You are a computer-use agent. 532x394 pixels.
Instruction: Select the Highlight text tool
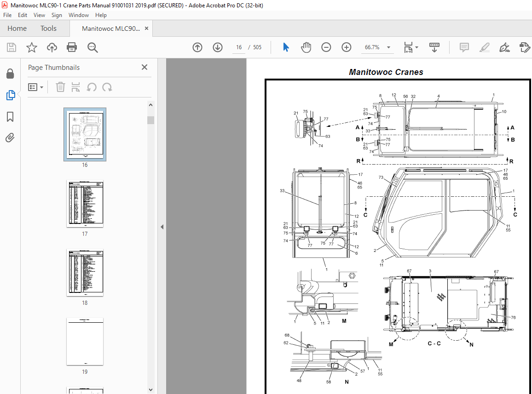(485, 47)
